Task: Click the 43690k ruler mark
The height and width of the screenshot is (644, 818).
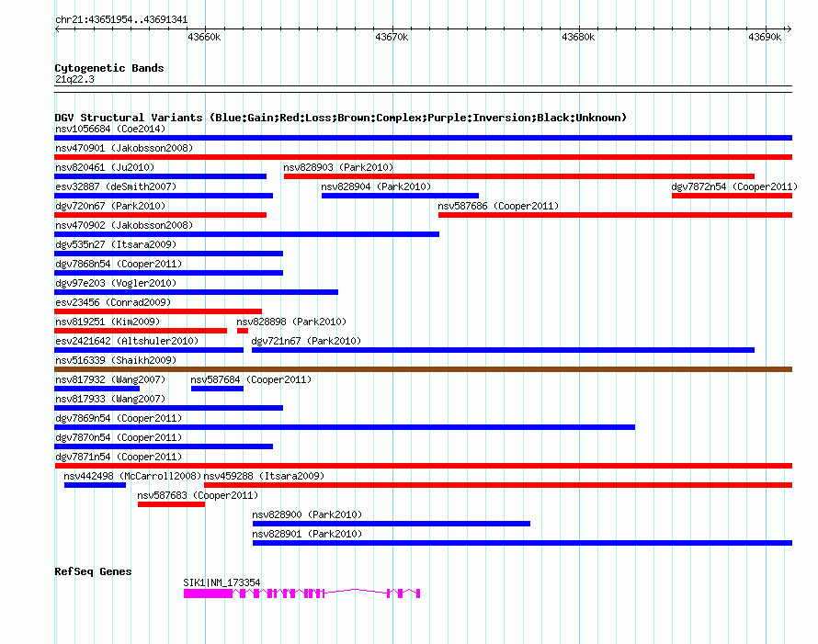Action: tap(765, 37)
